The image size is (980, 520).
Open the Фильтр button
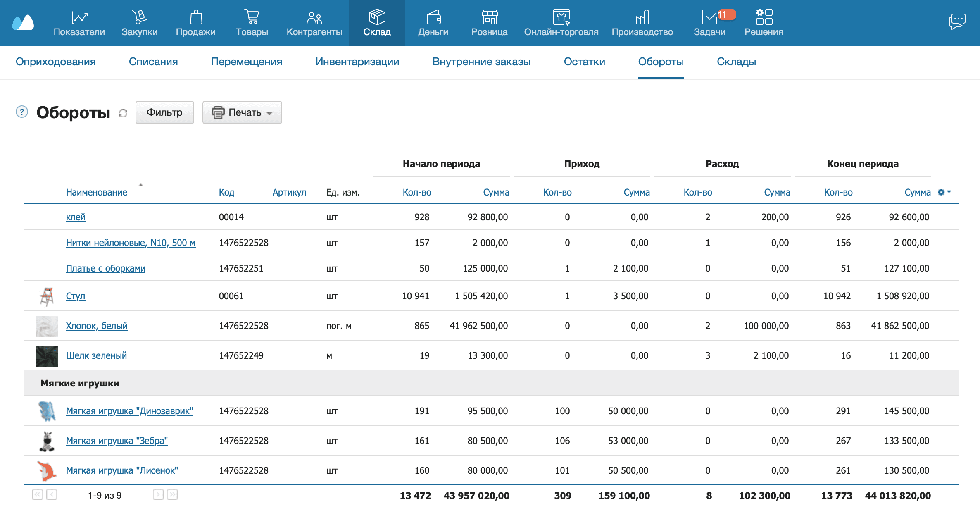tap(164, 112)
